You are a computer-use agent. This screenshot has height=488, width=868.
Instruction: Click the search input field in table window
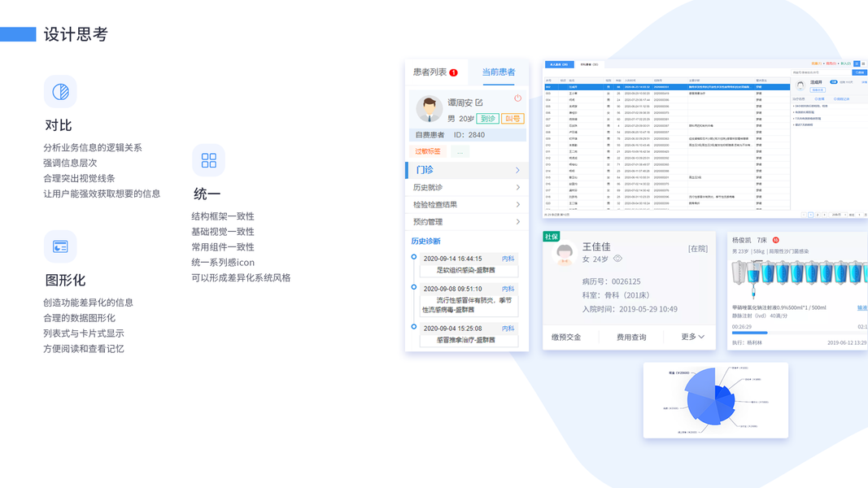click(821, 72)
